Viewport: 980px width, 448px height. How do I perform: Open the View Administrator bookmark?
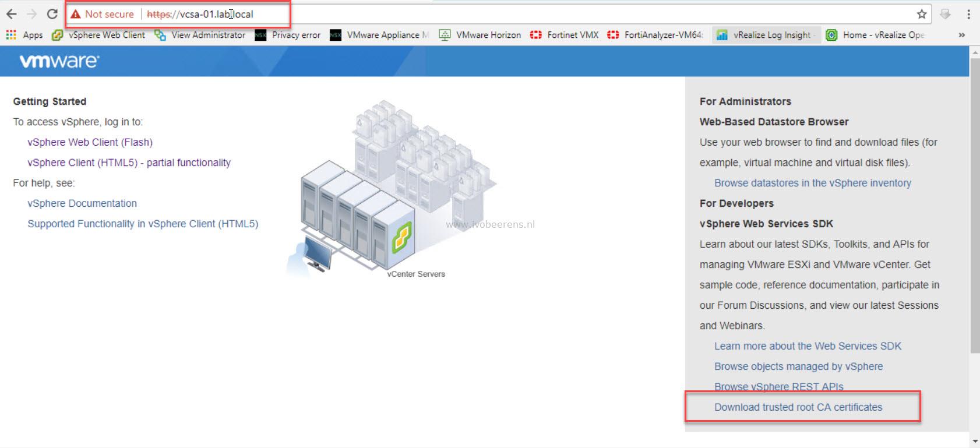coord(200,35)
